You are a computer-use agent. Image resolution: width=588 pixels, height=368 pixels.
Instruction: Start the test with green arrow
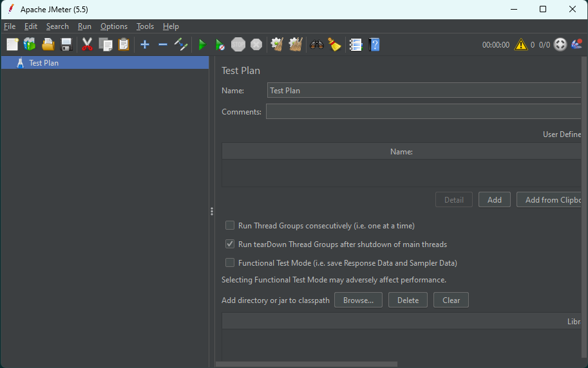[202, 44]
